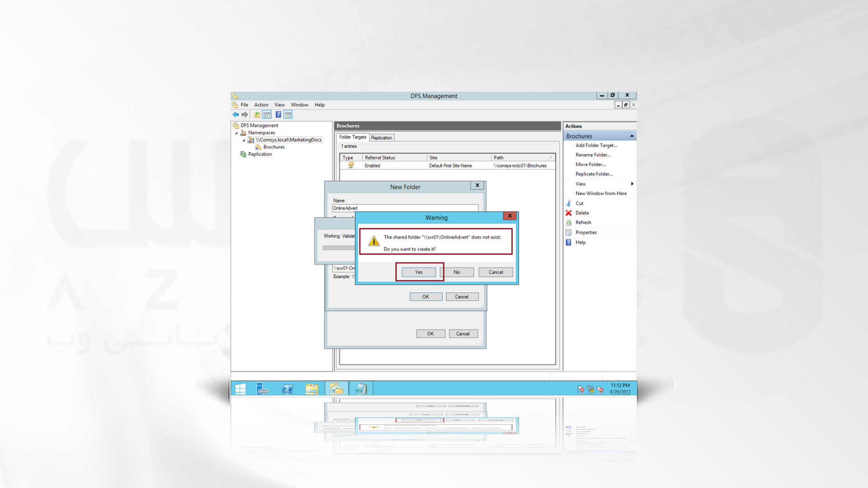Switch to the Folder Targets tab

(353, 137)
